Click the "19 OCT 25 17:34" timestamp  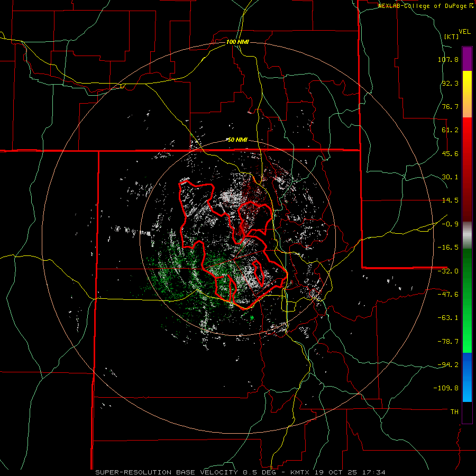[350, 472]
